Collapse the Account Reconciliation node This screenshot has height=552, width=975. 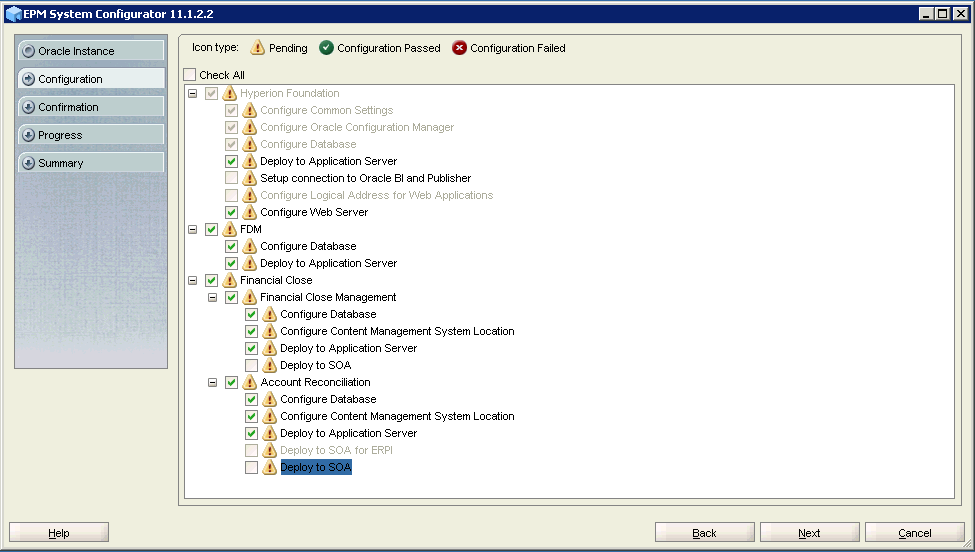[x=213, y=382]
